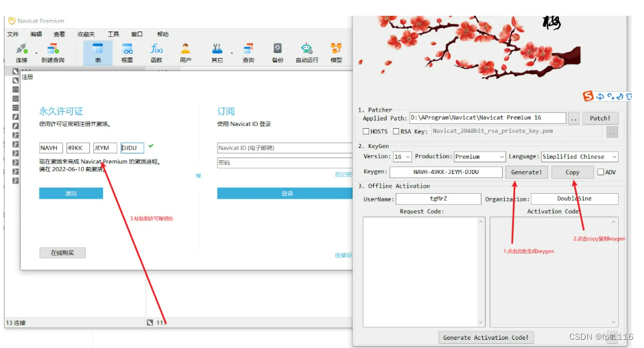Screen dimensions: 644x348
Task: Enable the RSA Key checkbox
Action: coord(396,132)
